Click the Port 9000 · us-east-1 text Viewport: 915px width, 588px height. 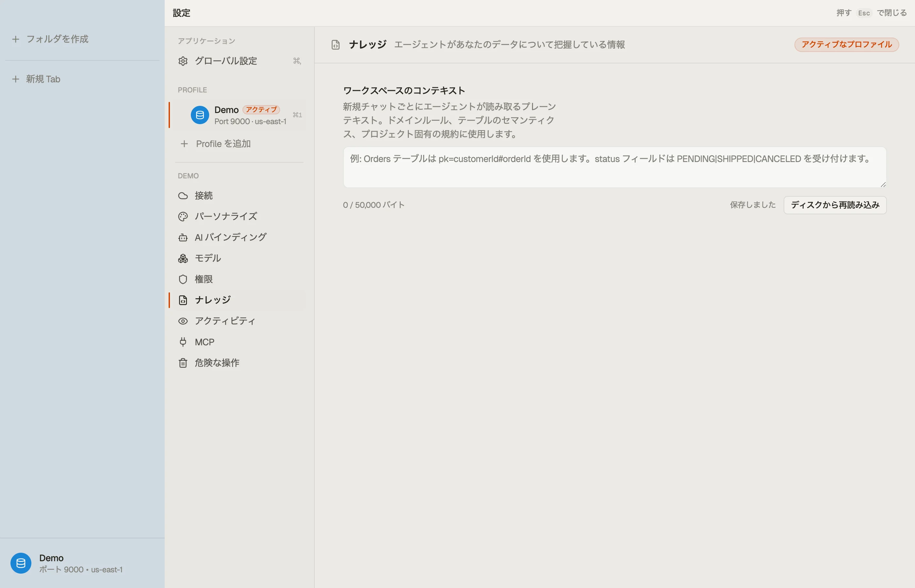250,122
